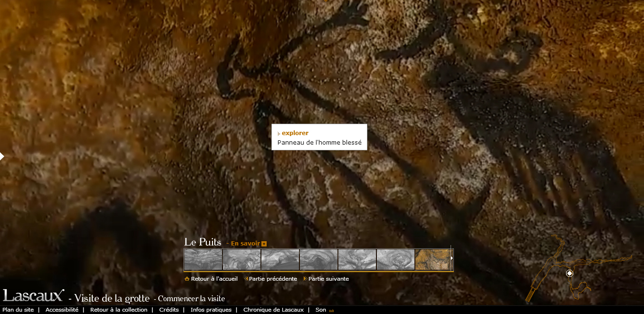Open Infos pratiques
This screenshot has height=314, width=644.
pyautogui.click(x=211, y=310)
